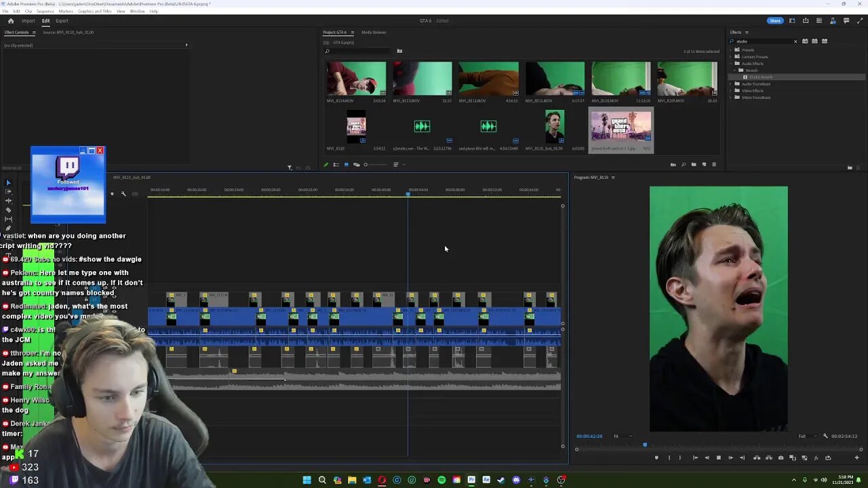Expand the Lumetri Presets folder
Viewport: 868px width, 488px height.
point(732,57)
